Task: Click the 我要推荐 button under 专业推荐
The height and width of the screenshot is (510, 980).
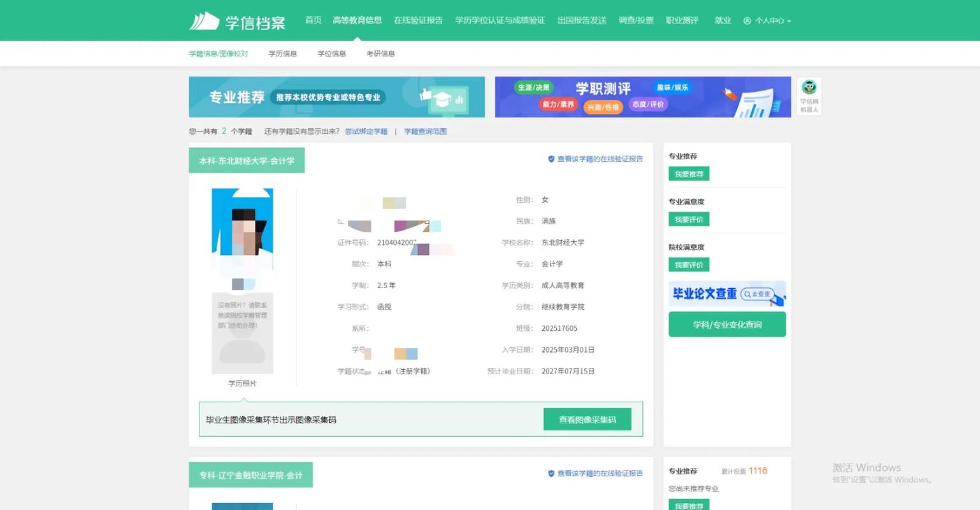Action: pos(689,174)
